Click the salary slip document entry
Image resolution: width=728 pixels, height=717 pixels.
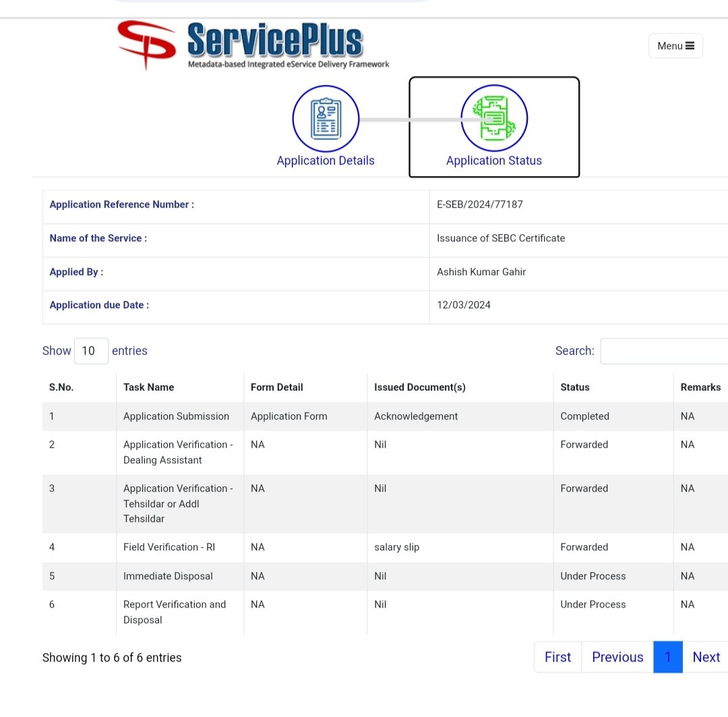(396, 548)
